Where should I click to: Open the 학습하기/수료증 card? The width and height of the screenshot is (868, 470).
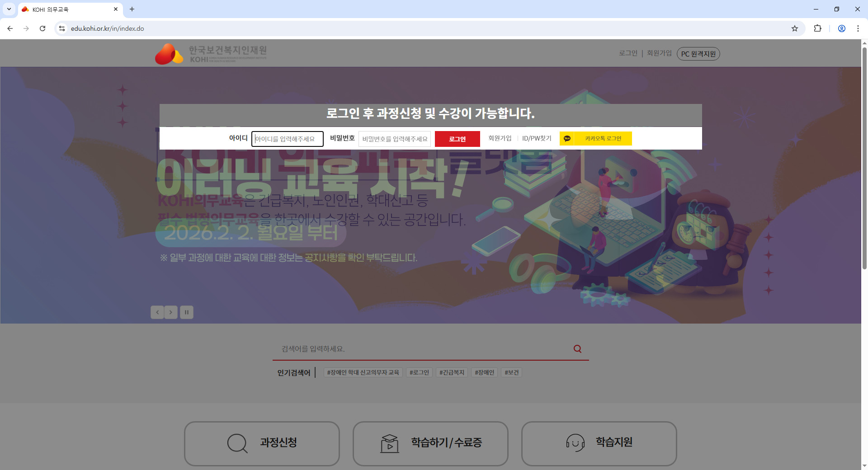tap(430, 443)
